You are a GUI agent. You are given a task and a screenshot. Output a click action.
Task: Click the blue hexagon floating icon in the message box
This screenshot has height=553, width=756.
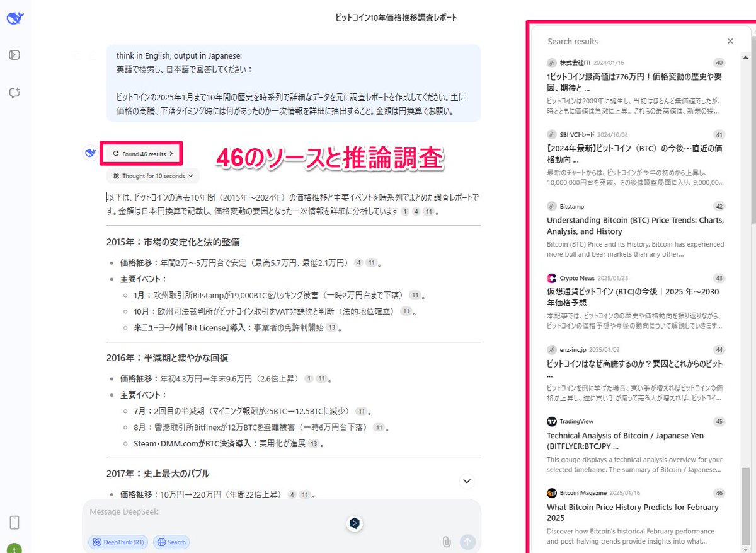pyautogui.click(x=355, y=523)
